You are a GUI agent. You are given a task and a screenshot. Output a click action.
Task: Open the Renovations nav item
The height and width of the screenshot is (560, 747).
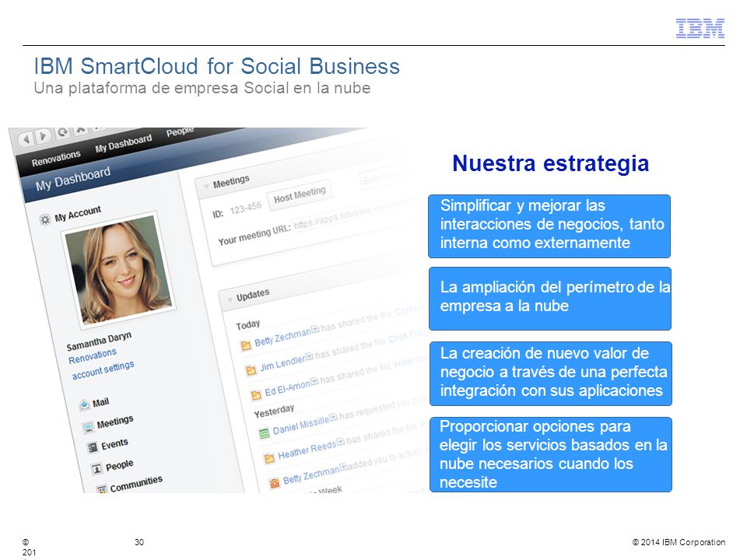pyautogui.click(x=56, y=159)
